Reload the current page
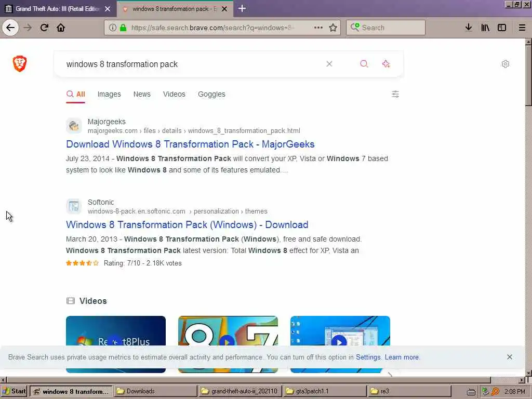The image size is (532, 399). pos(45,28)
